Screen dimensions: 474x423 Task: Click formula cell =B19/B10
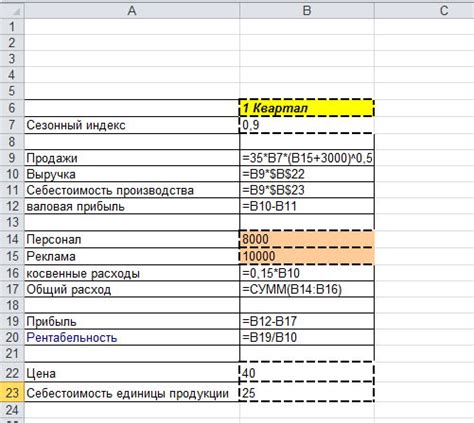click(307, 337)
